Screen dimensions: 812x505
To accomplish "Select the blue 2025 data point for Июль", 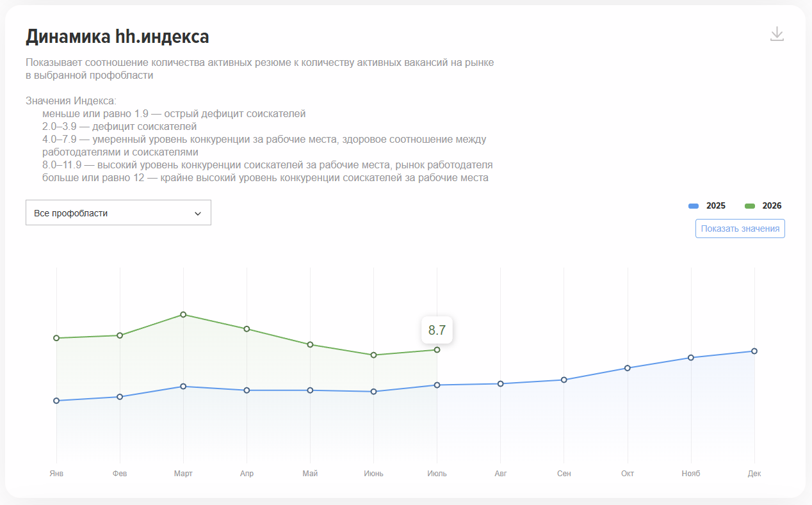I will point(437,385).
